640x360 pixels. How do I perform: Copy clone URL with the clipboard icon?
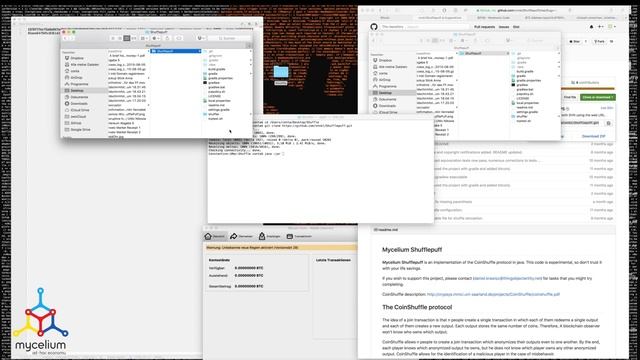[x=608, y=123]
